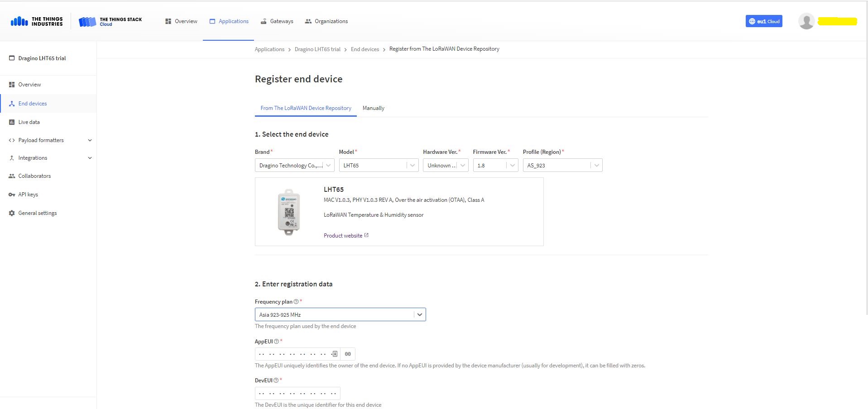Screen dimensions: 868x409
Task: Go to General settings in sidebar
Action: pos(38,213)
